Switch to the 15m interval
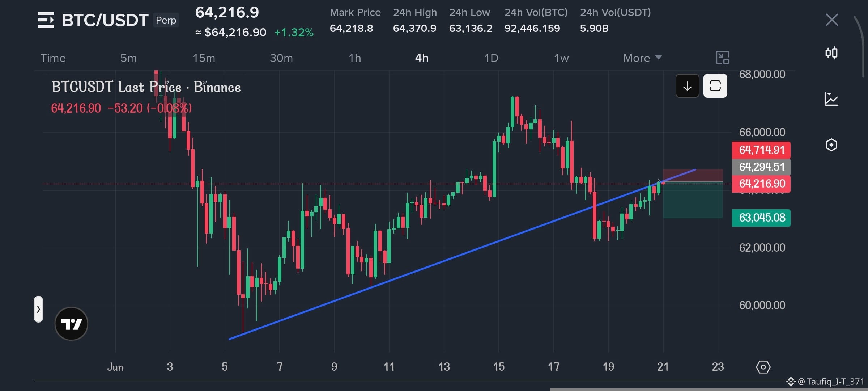Viewport: 868px width, 391px height. [204, 58]
